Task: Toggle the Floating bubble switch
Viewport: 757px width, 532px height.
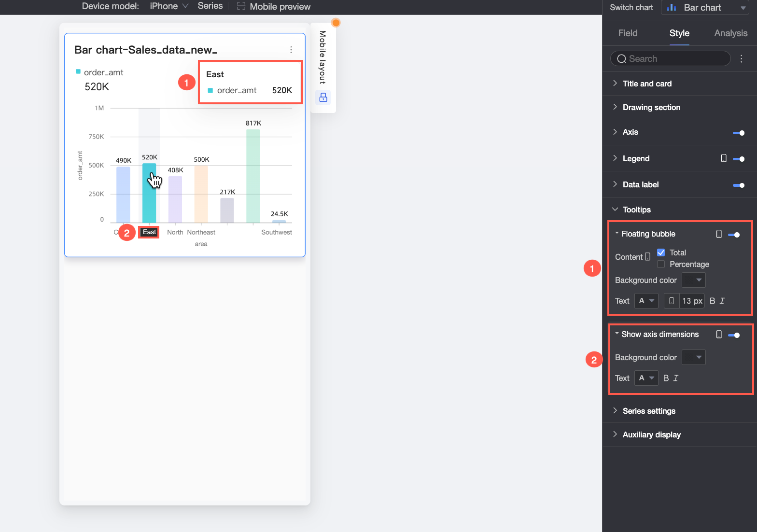Action: tap(734, 235)
